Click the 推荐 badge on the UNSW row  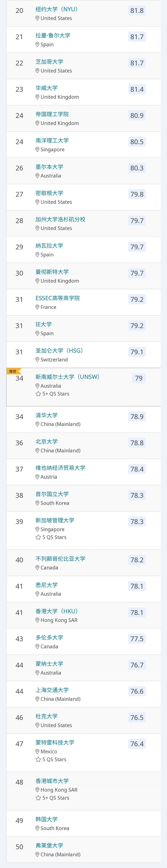[x=13, y=371]
